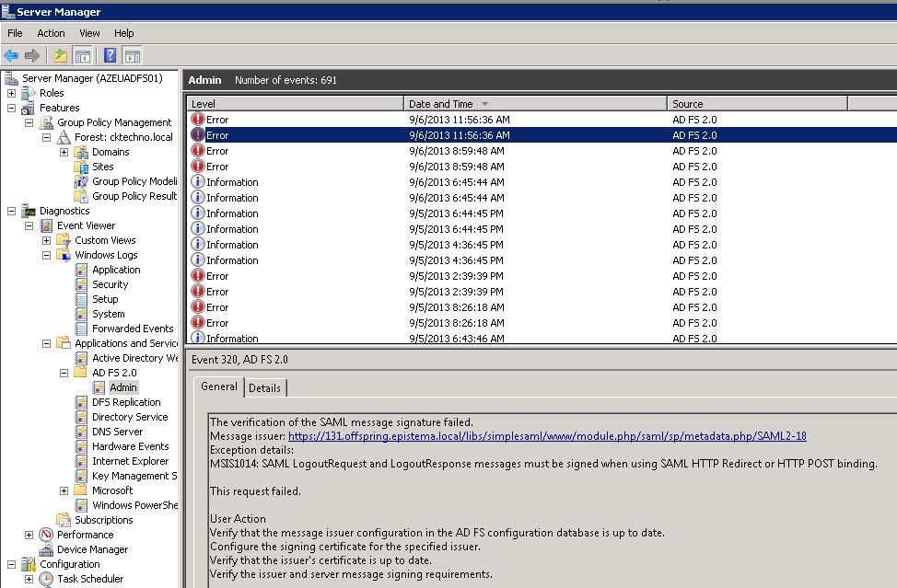The image size is (897, 588).
Task: Expand the Microsoft folder node
Action: click(64, 490)
